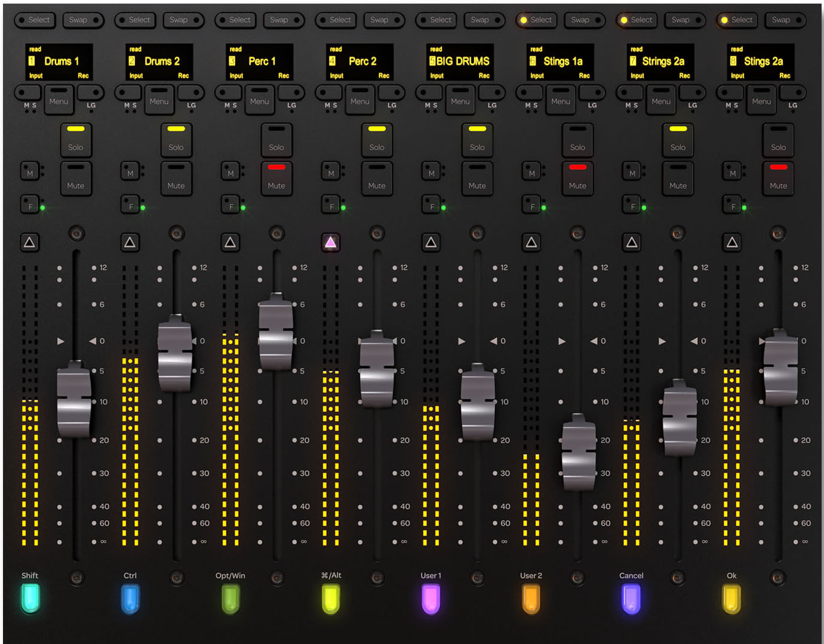Click the Cancel button at bottom
This screenshot has height=644, width=824.
[x=631, y=599]
